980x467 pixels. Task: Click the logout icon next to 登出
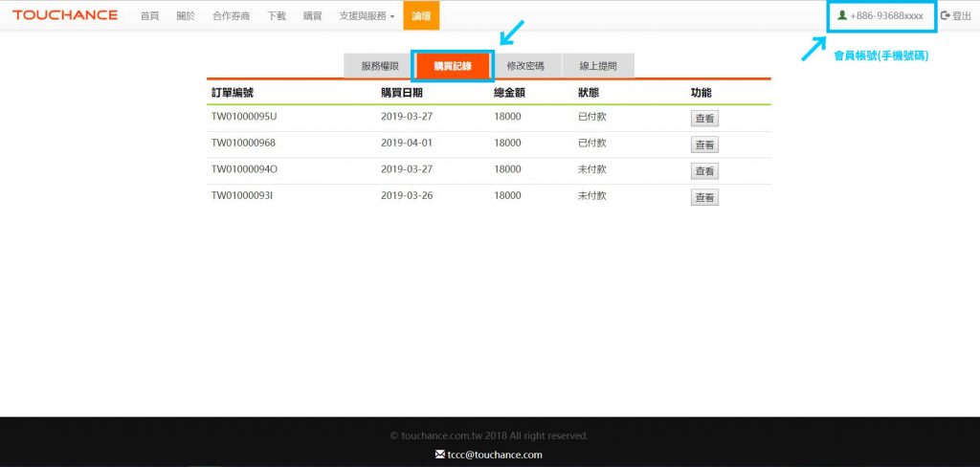(x=946, y=15)
